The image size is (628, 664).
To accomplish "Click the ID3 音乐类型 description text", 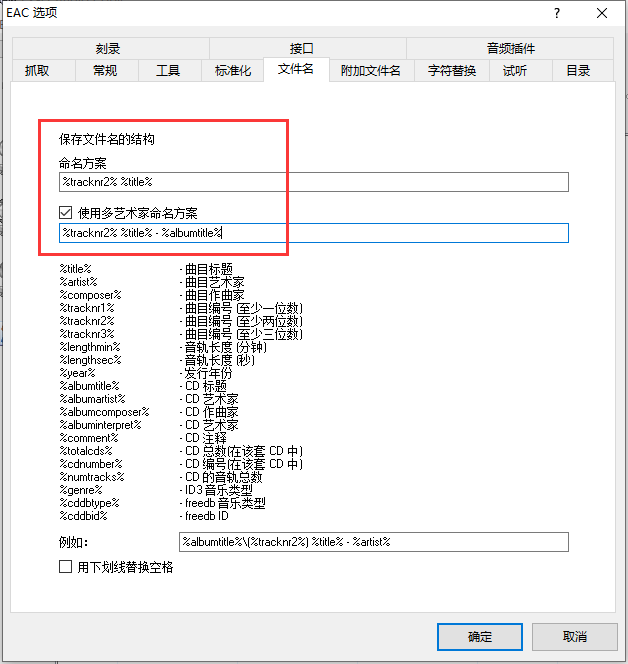I will (219, 490).
